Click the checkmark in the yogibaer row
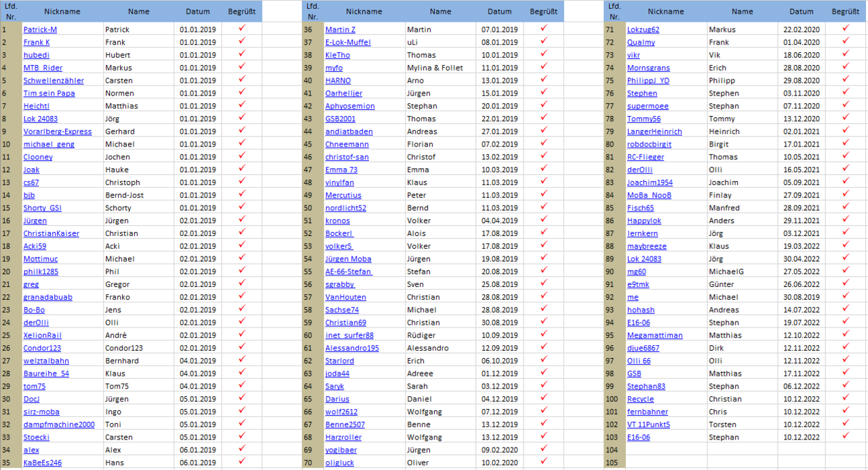Image resolution: width=868 pixels, height=470 pixels. [x=544, y=449]
